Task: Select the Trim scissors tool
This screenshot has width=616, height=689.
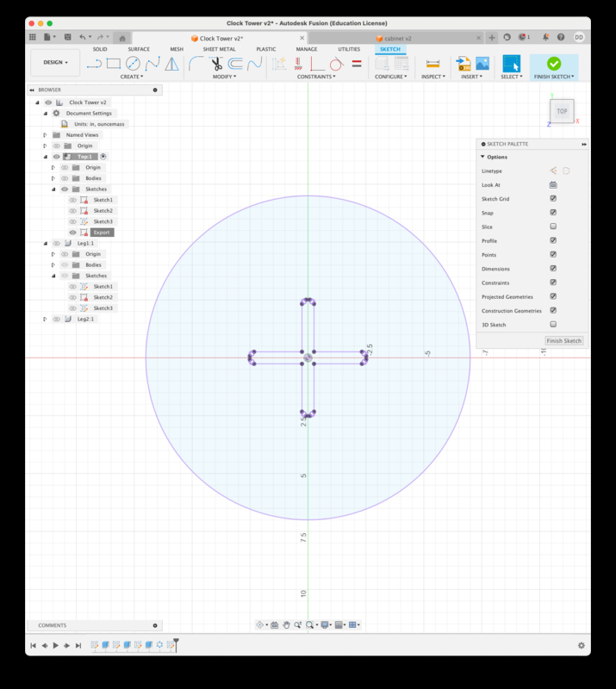Action: (216, 64)
